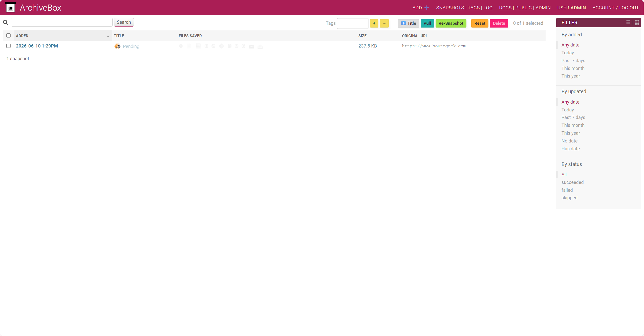This screenshot has height=336, width=644.
Task: Open the SingleFile output icon in Files Saved
Action: [x=181, y=46]
